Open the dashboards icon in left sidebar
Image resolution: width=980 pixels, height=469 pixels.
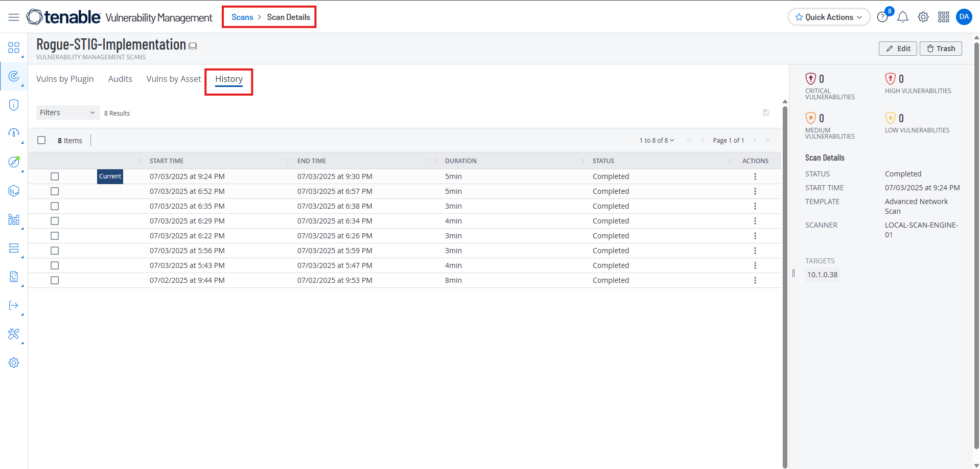tap(14, 48)
